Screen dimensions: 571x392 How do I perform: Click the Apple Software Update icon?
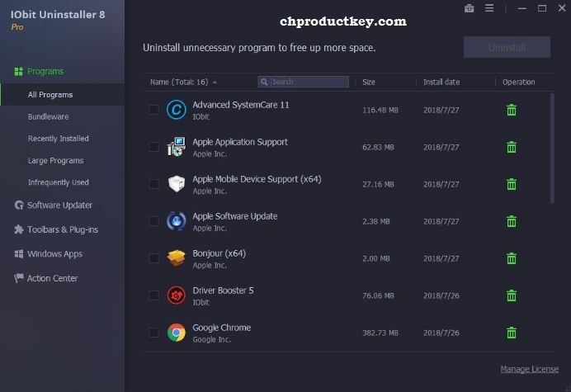point(177,221)
